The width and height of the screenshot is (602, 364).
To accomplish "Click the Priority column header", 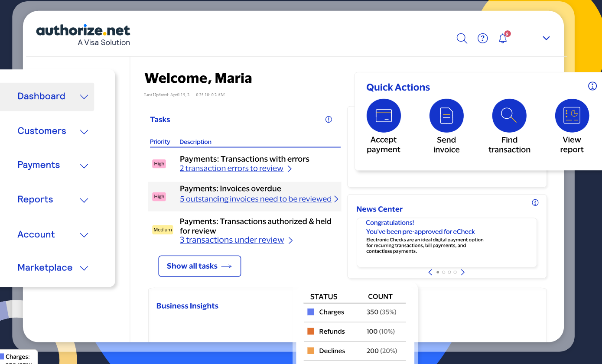I will click(x=160, y=142).
